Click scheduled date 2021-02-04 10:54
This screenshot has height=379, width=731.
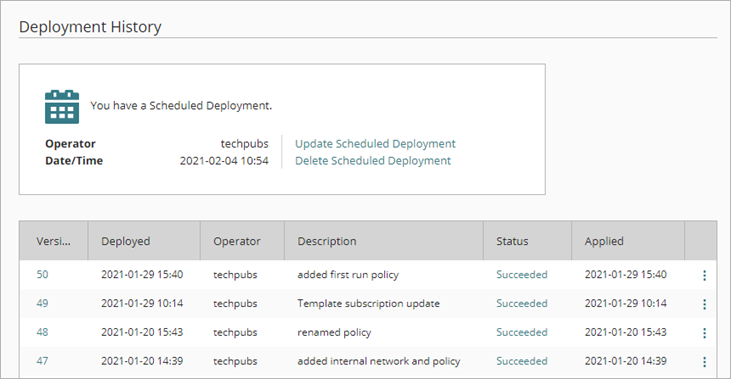click(224, 161)
